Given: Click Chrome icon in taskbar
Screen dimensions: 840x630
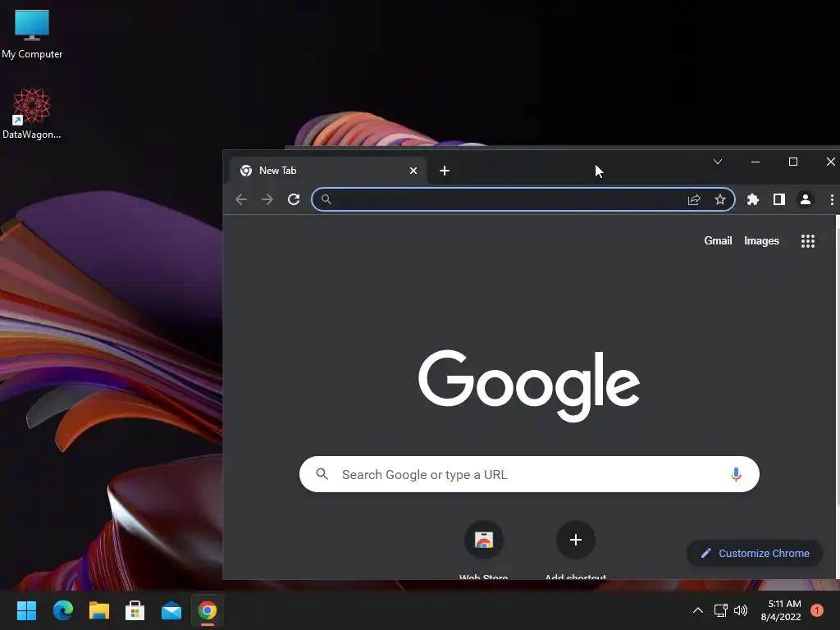Looking at the screenshot, I should tap(208, 610).
